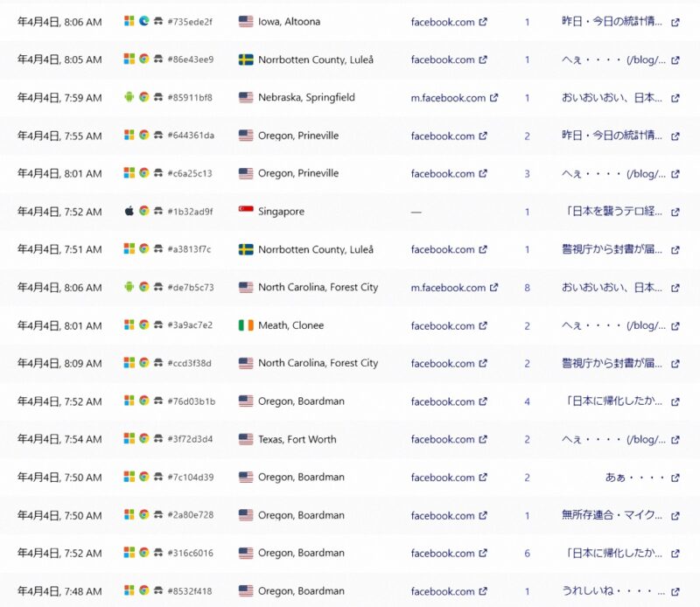Viewport: 700px width, 607px height.
Task: Click the visit count 6 in the #316c6016 row
Action: coord(527,554)
